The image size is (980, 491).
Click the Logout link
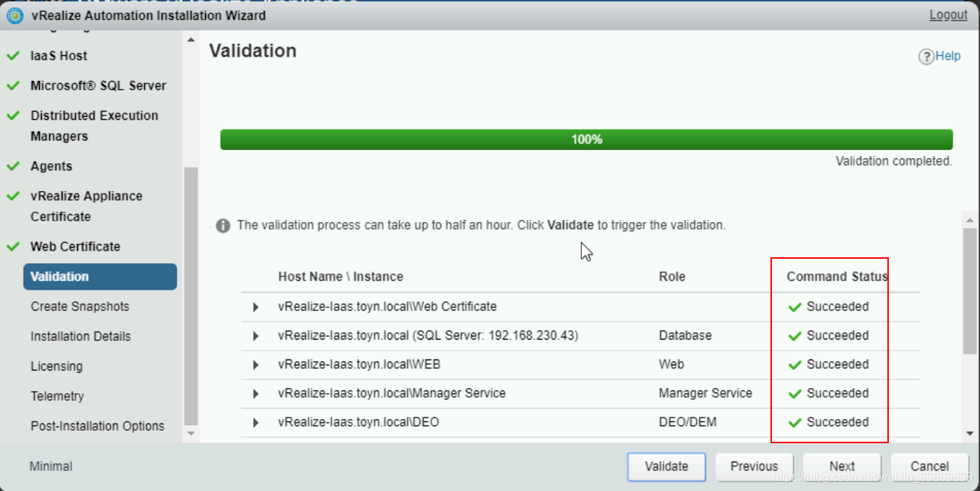click(948, 15)
